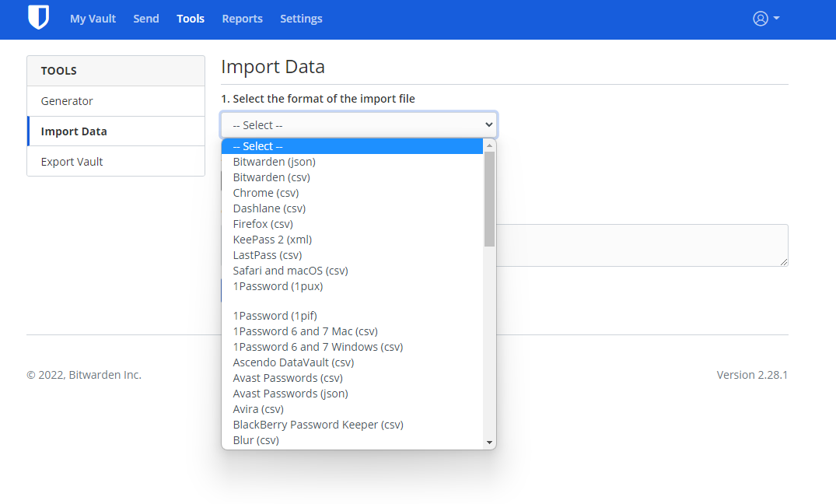The height and width of the screenshot is (504, 836).
Task: Select Avast Passwords (json) format
Action: (290, 393)
